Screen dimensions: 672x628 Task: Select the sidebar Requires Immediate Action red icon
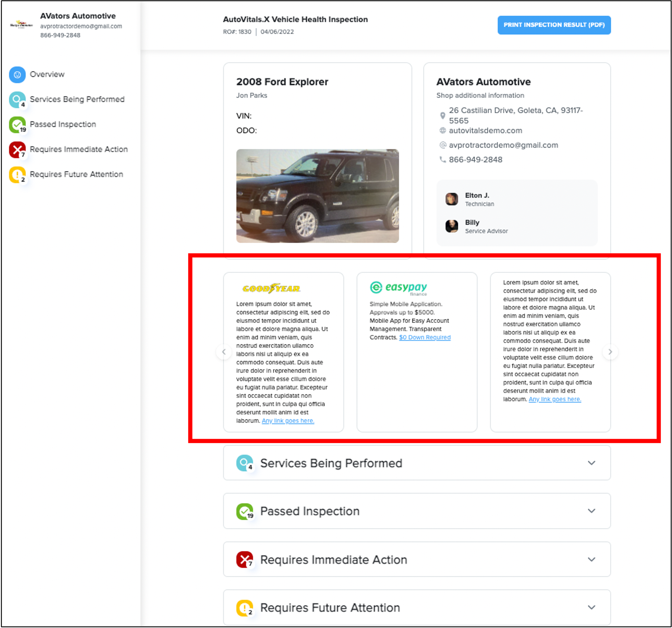17,150
